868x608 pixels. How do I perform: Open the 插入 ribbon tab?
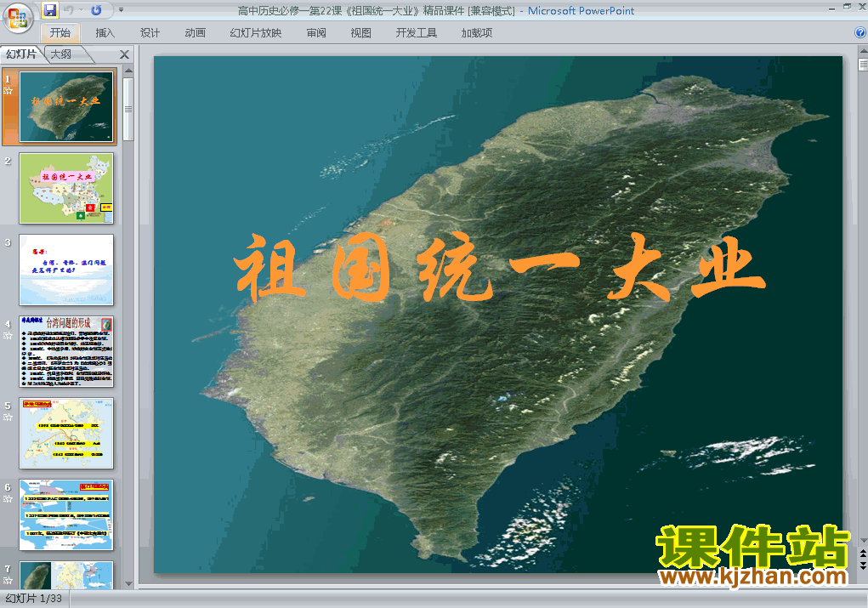(x=105, y=32)
